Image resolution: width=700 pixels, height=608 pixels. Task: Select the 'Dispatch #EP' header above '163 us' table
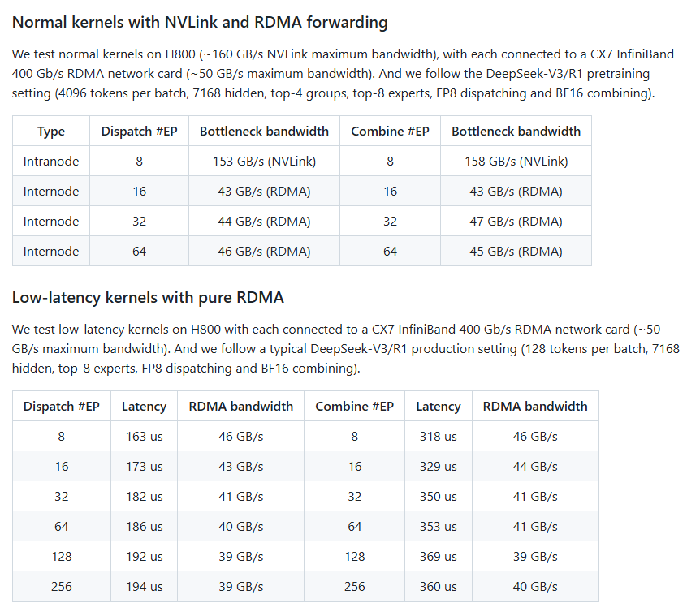coord(62,406)
